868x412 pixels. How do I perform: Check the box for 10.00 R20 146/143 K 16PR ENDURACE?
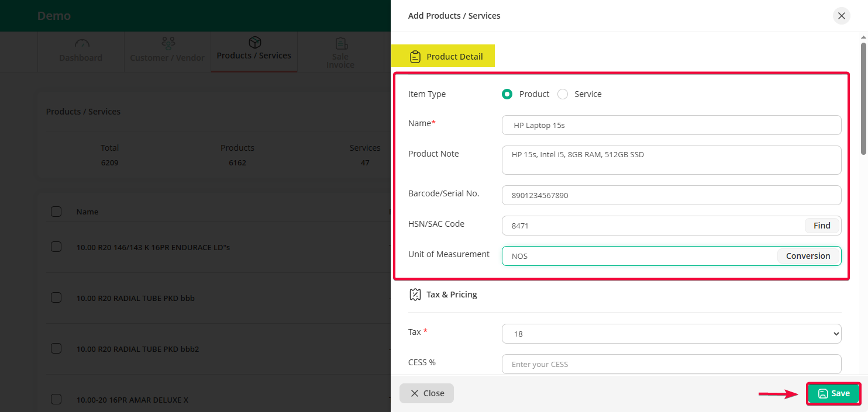(56, 247)
